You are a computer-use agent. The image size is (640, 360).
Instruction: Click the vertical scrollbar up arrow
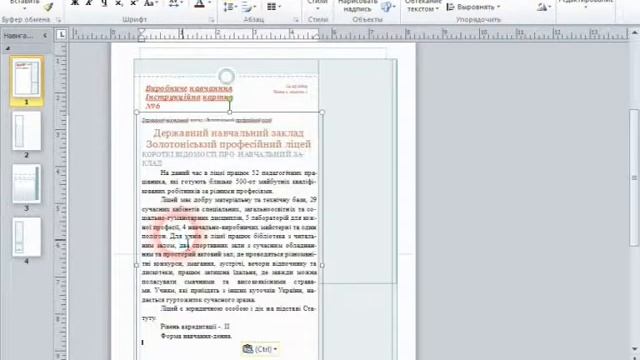[634, 33]
